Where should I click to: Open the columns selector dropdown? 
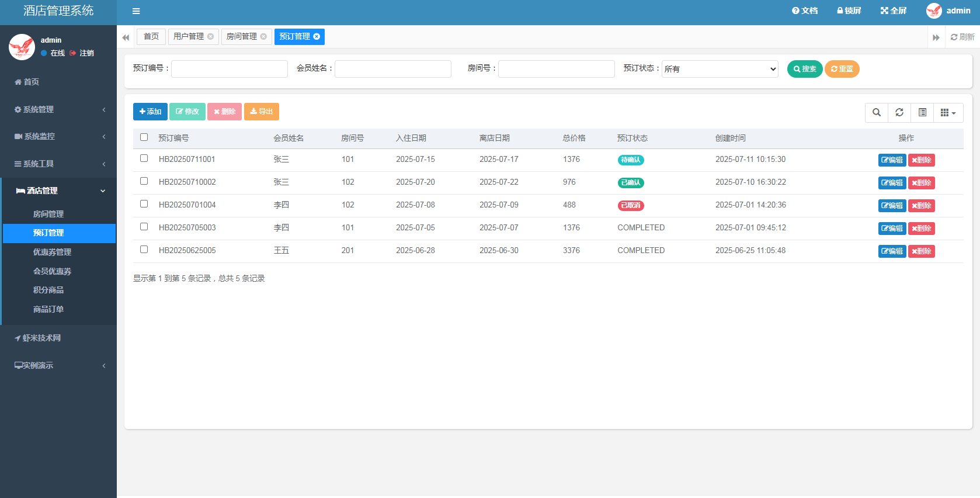pos(948,113)
